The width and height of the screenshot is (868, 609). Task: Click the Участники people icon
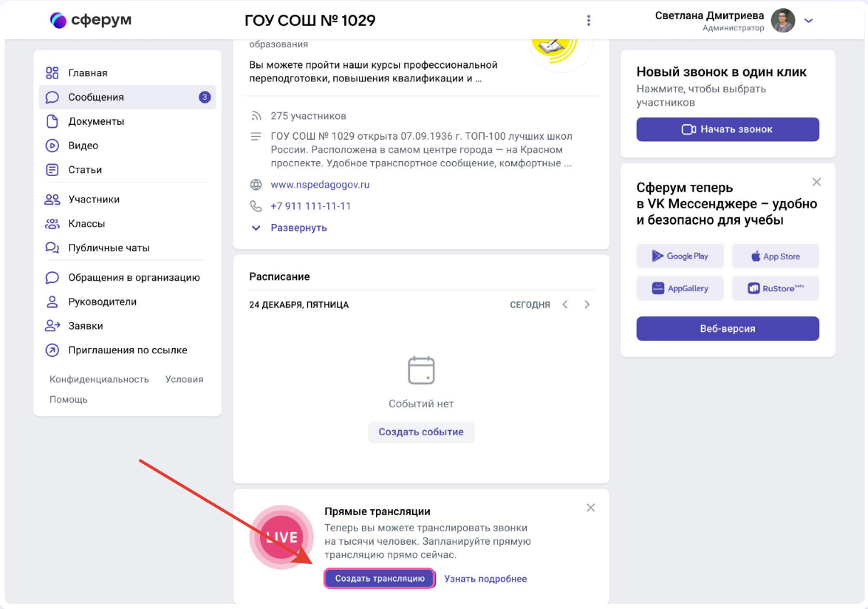52,200
